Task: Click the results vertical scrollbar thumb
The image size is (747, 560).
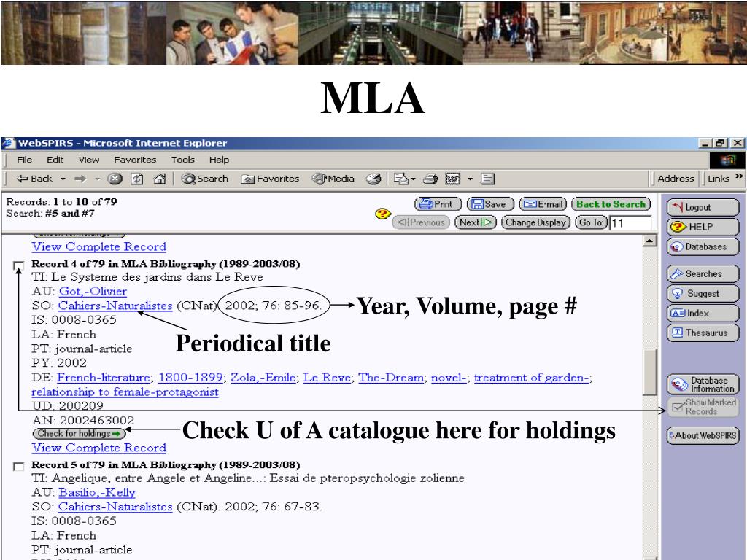Action: pyautogui.click(x=650, y=372)
